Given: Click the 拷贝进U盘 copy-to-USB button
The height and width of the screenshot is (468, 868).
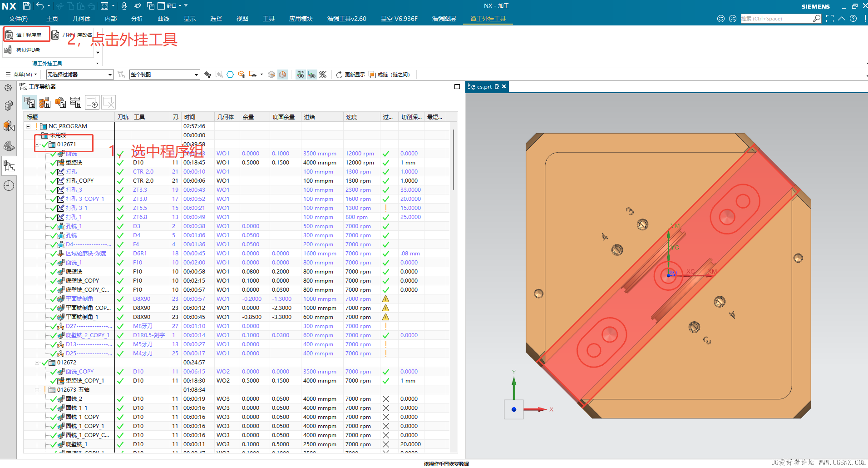Looking at the screenshot, I should pos(23,50).
